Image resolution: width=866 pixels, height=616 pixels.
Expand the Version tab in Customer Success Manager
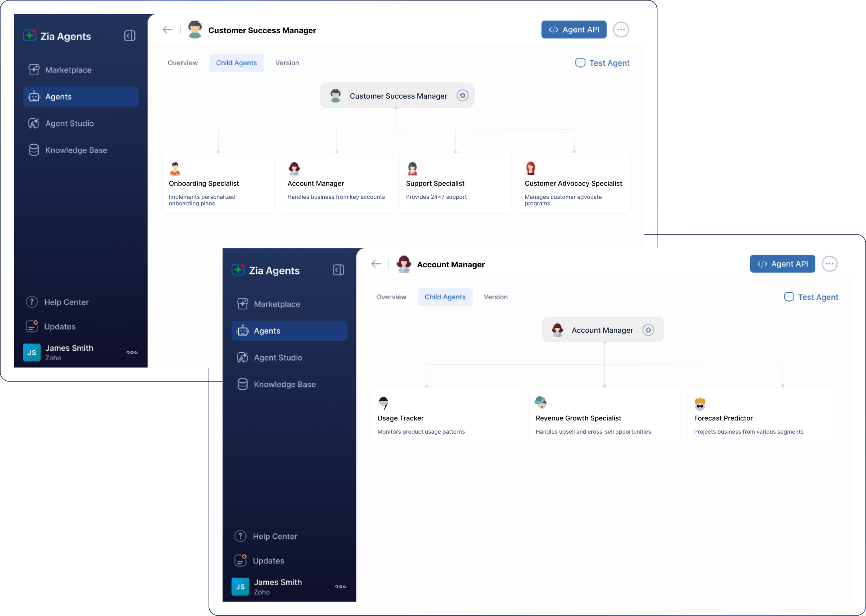pos(288,62)
